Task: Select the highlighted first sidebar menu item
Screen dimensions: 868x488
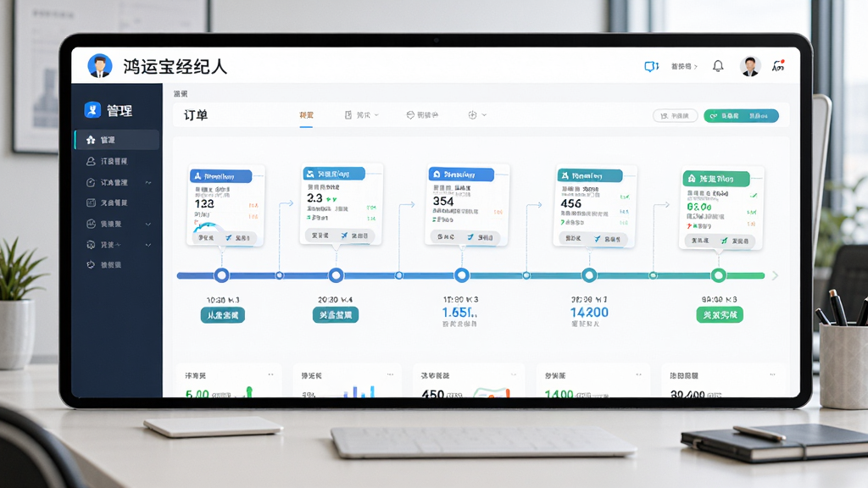Action: (x=117, y=140)
